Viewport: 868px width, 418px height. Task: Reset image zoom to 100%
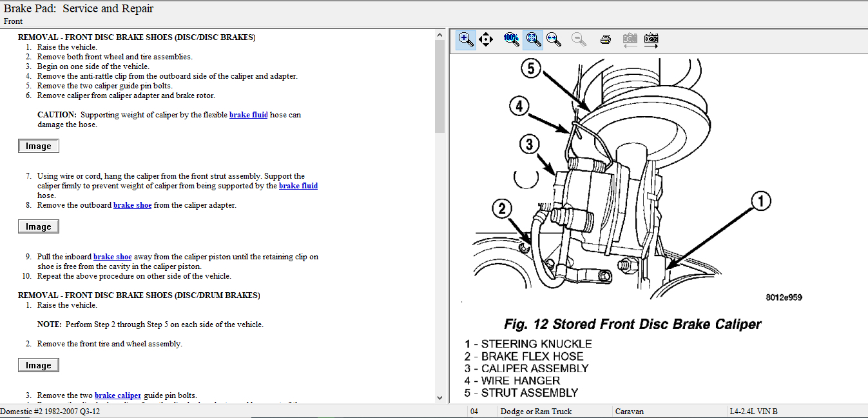tap(511, 39)
